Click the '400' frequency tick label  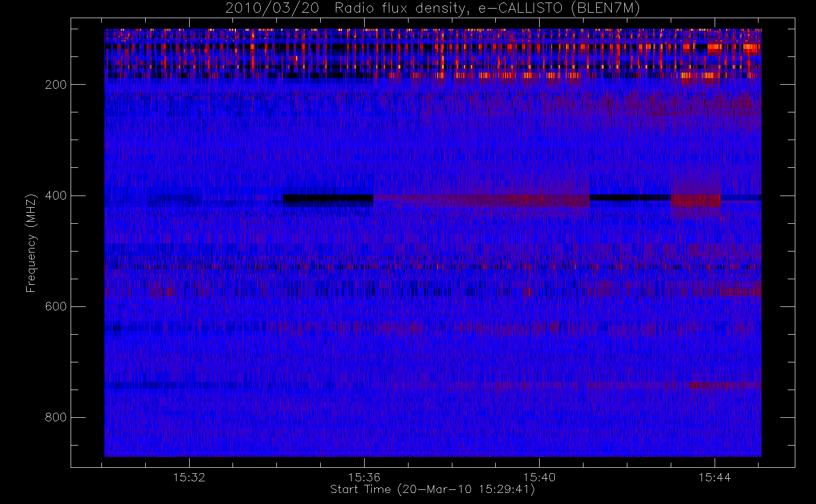pyautogui.click(x=55, y=196)
